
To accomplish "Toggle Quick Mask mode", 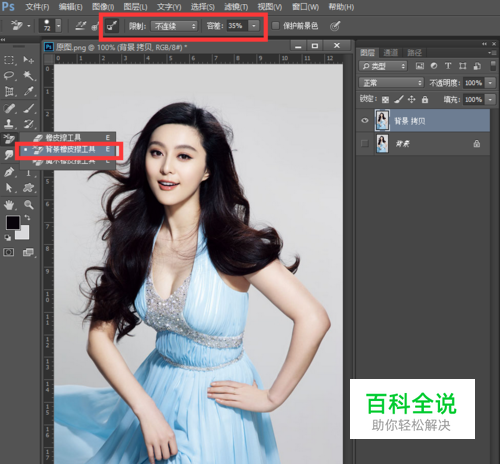I will point(9,252).
